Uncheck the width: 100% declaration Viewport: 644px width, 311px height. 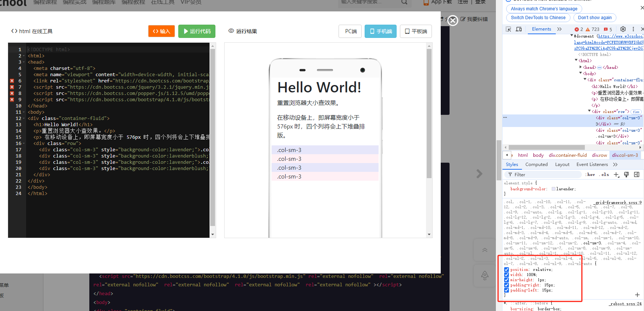(x=507, y=275)
